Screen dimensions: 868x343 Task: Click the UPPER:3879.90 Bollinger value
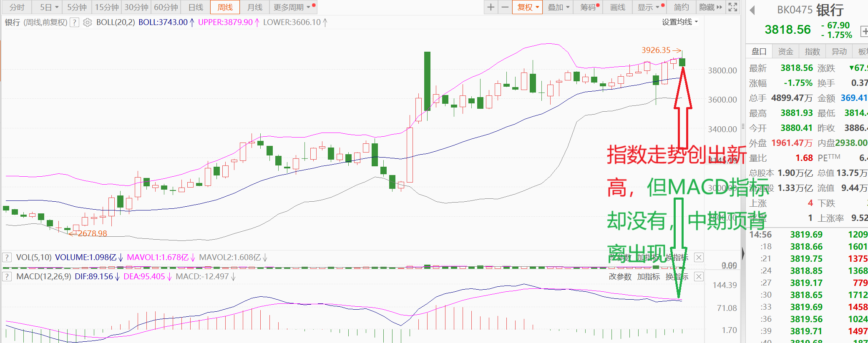click(225, 23)
